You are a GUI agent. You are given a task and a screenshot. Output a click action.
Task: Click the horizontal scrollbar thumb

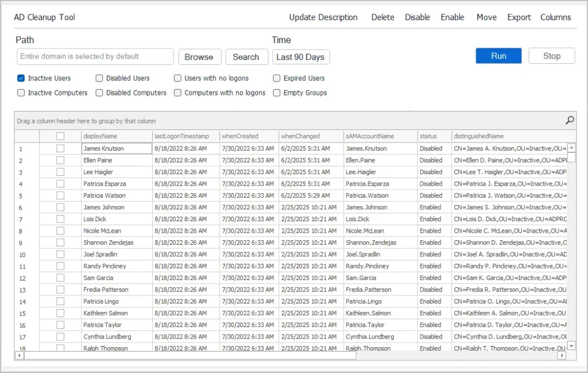pos(190,355)
